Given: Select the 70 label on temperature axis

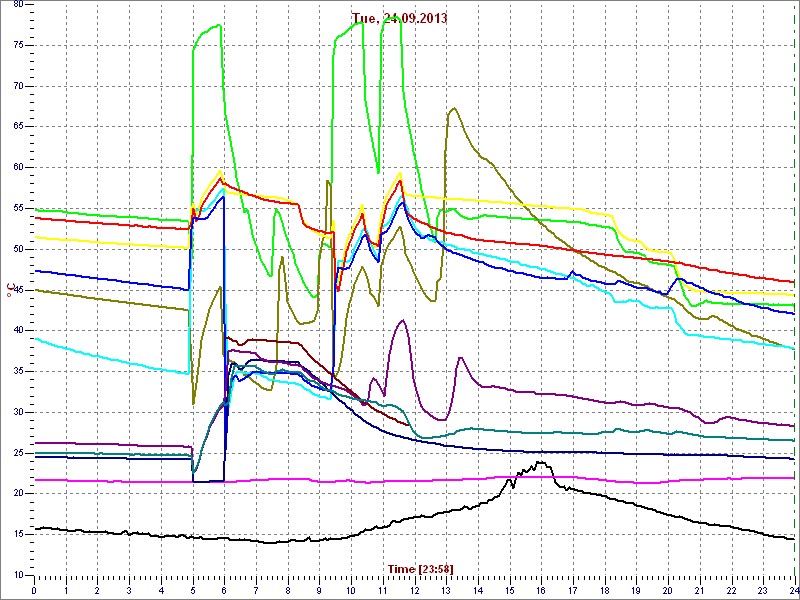Looking at the screenshot, I should (17, 86).
